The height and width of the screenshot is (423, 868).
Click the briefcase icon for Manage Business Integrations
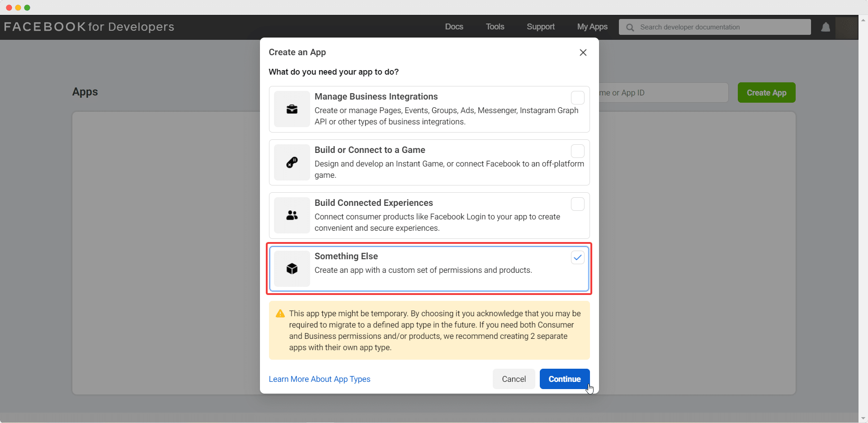(x=292, y=109)
